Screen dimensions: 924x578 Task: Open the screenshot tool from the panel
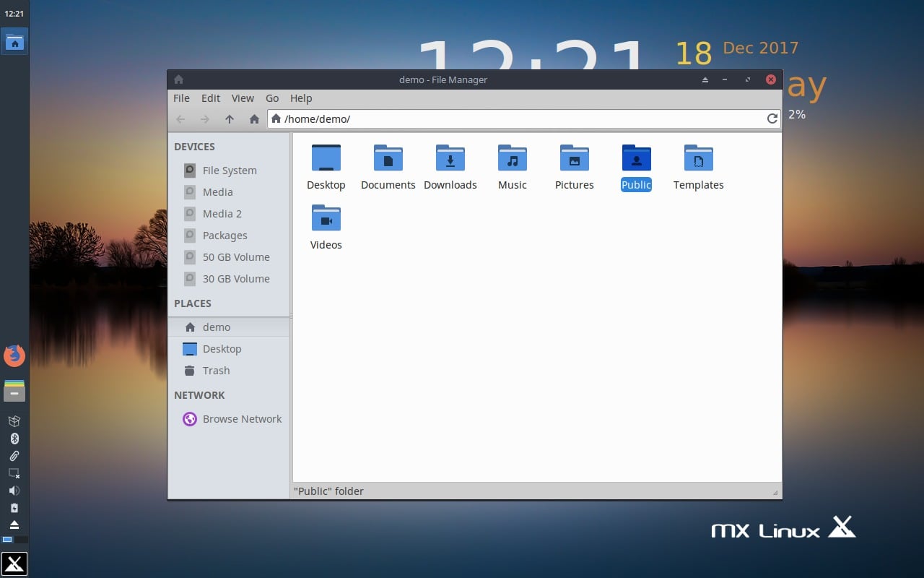[14, 473]
